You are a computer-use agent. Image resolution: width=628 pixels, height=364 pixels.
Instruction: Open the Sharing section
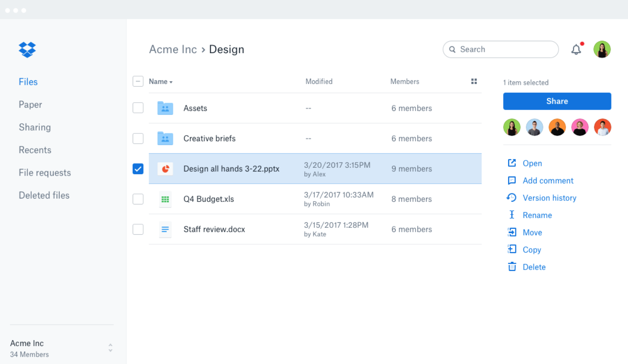tap(35, 127)
